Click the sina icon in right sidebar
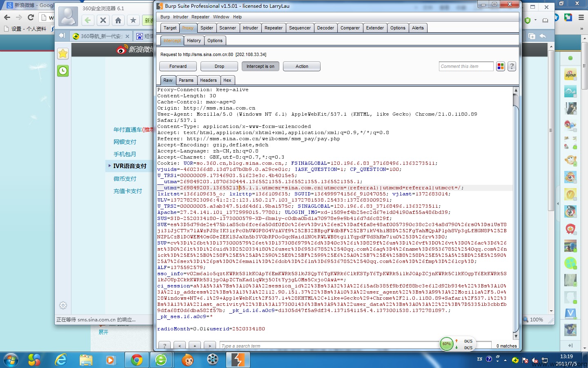This screenshot has width=588, height=368. tap(570, 74)
